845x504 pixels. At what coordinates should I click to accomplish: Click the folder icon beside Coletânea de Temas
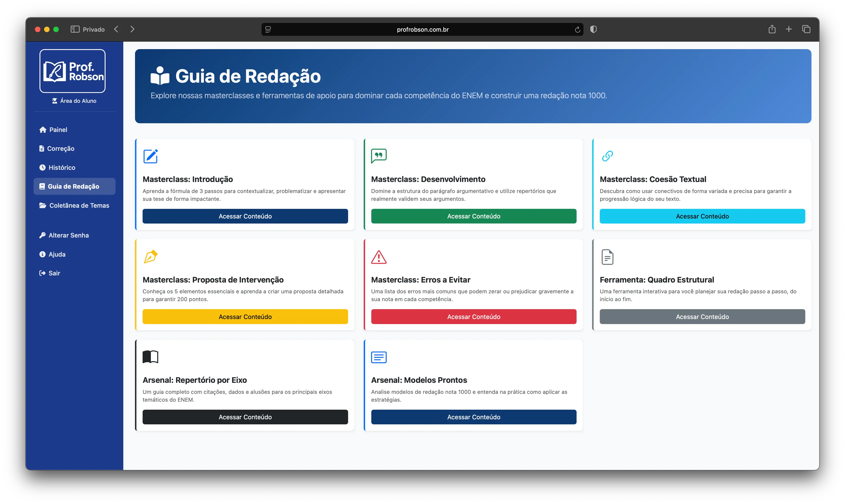click(x=43, y=205)
